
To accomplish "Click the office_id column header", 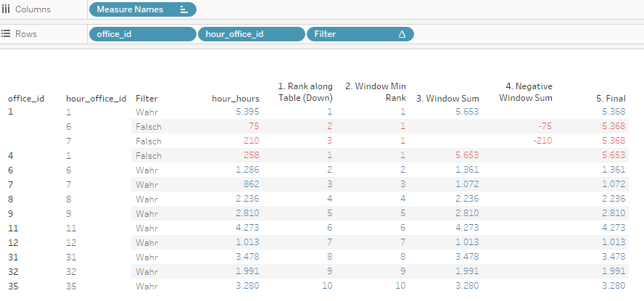I will click(x=26, y=99).
